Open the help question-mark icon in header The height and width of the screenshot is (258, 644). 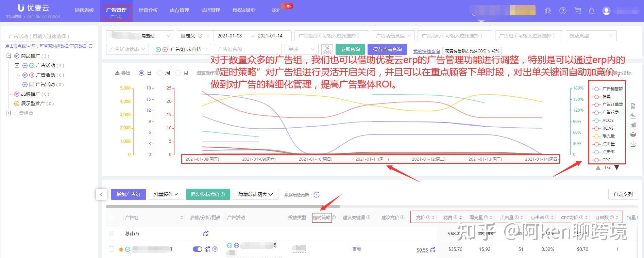(563, 11)
